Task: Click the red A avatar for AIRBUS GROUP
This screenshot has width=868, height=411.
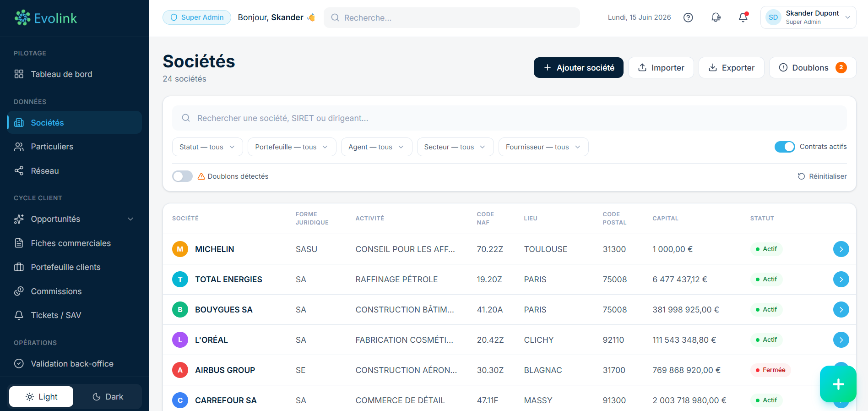Action: click(180, 370)
